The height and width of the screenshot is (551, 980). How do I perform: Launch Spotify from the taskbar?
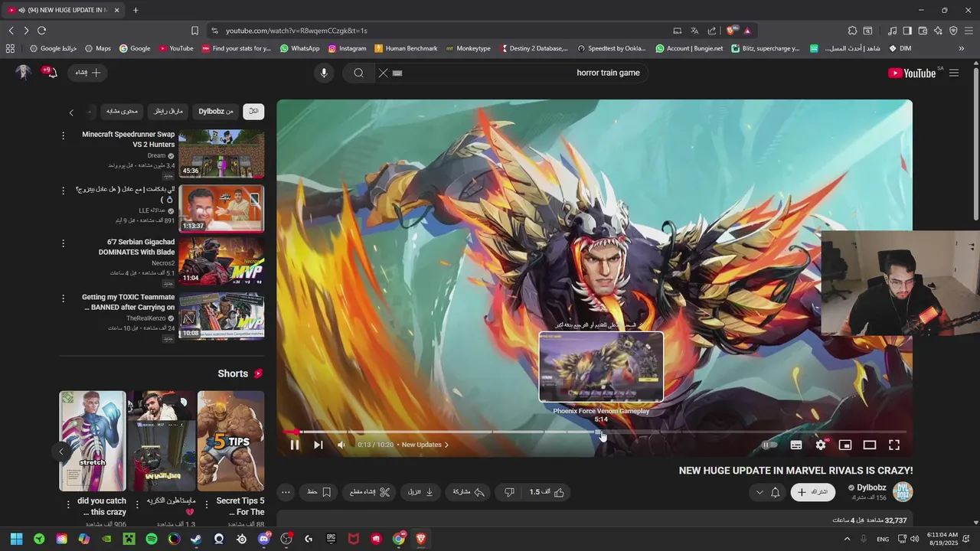point(152,539)
